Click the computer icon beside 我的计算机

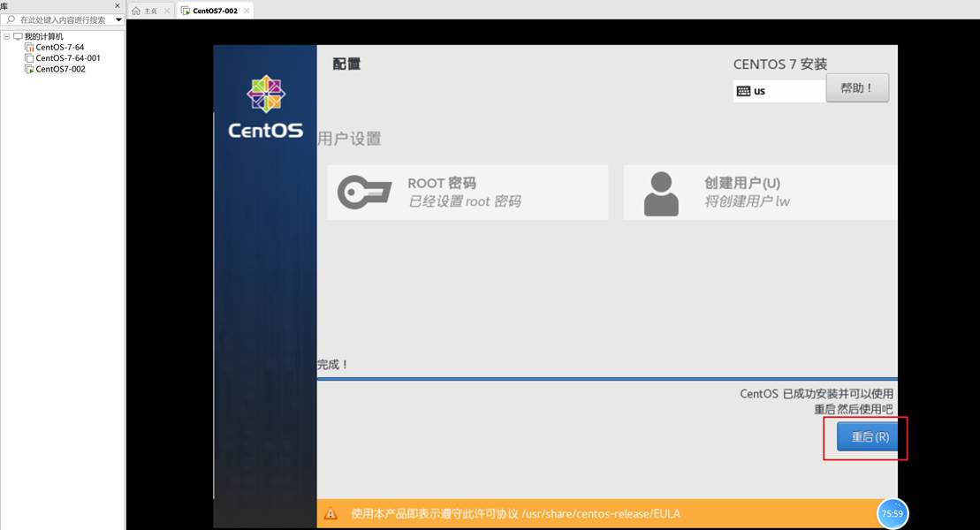pyautogui.click(x=18, y=36)
